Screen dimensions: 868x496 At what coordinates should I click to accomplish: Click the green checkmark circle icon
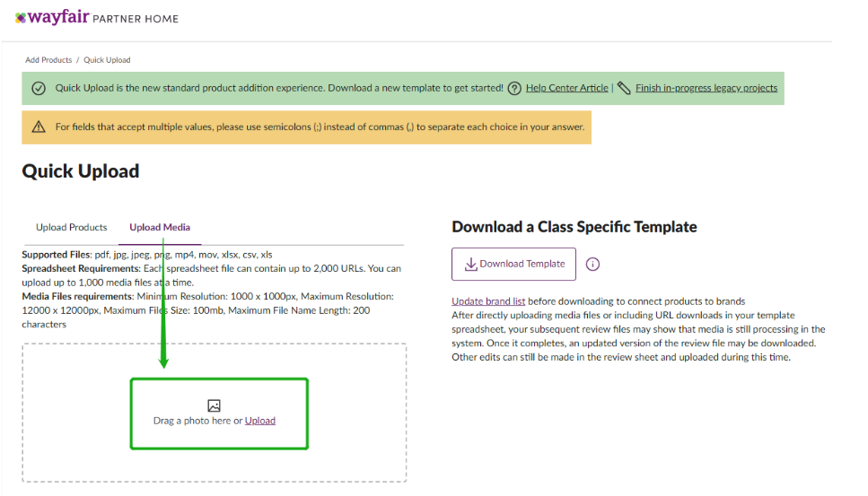[x=39, y=88]
